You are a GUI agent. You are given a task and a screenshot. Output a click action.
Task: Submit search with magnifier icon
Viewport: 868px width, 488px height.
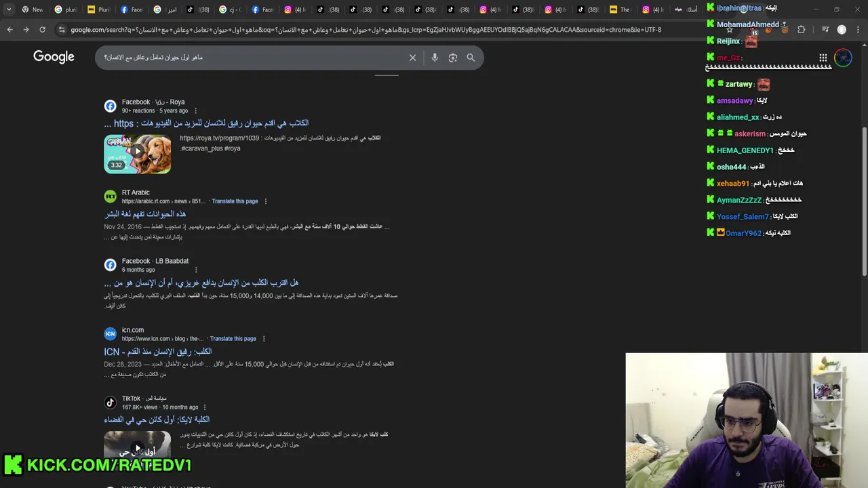tap(471, 58)
